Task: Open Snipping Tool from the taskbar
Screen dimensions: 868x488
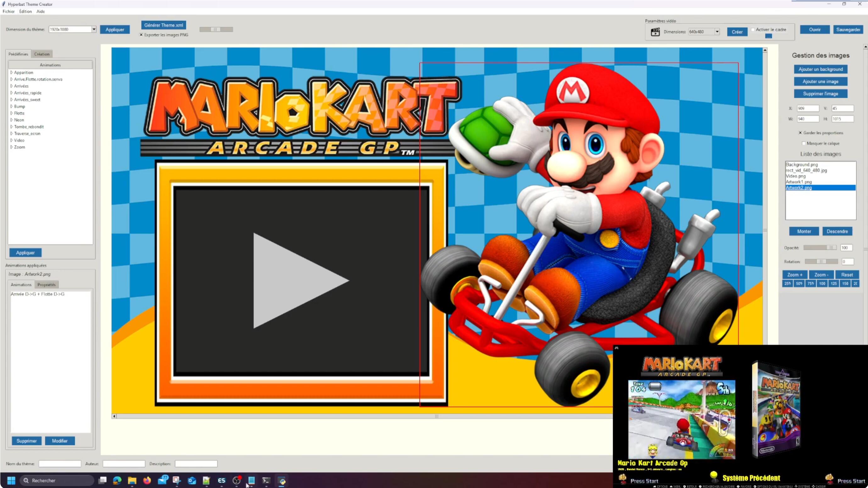Action: [176, 480]
